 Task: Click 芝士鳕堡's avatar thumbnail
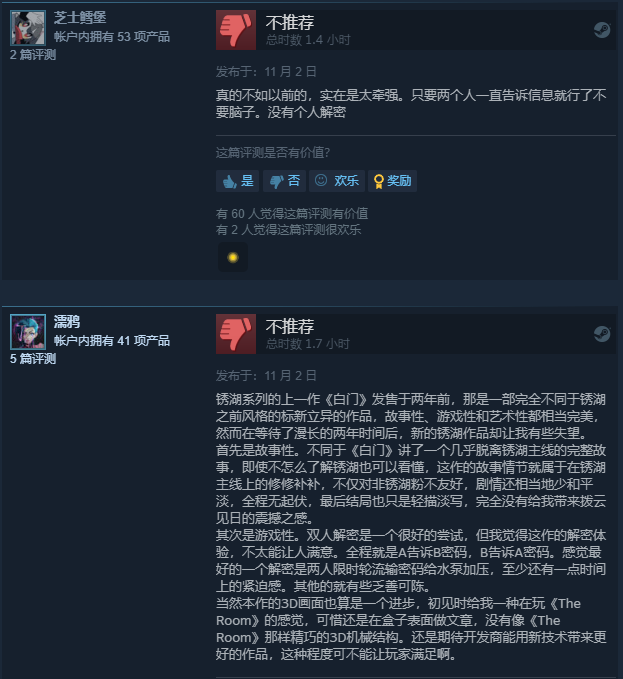click(x=28, y=28)
